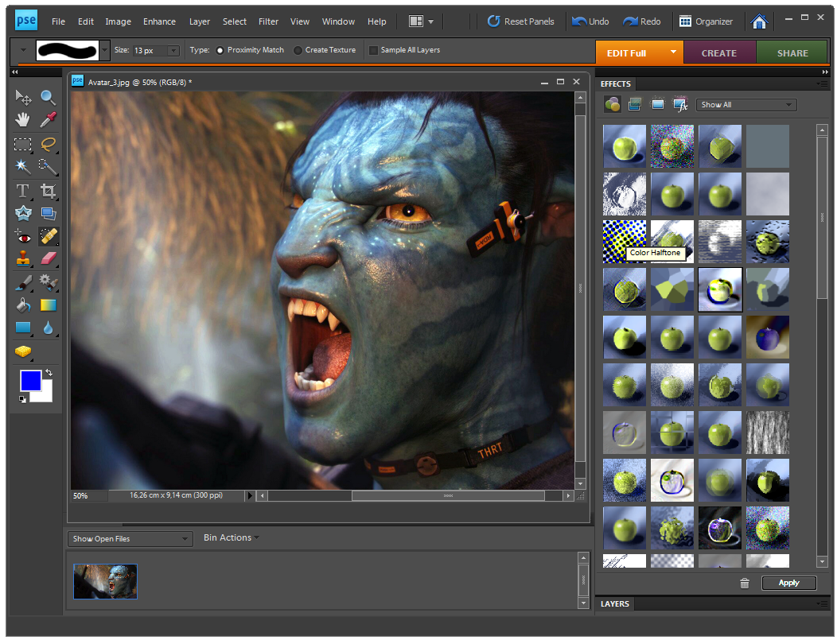Select the Smart Brush gears tool
Screen dimensions: 837x644
pos(48,282)
